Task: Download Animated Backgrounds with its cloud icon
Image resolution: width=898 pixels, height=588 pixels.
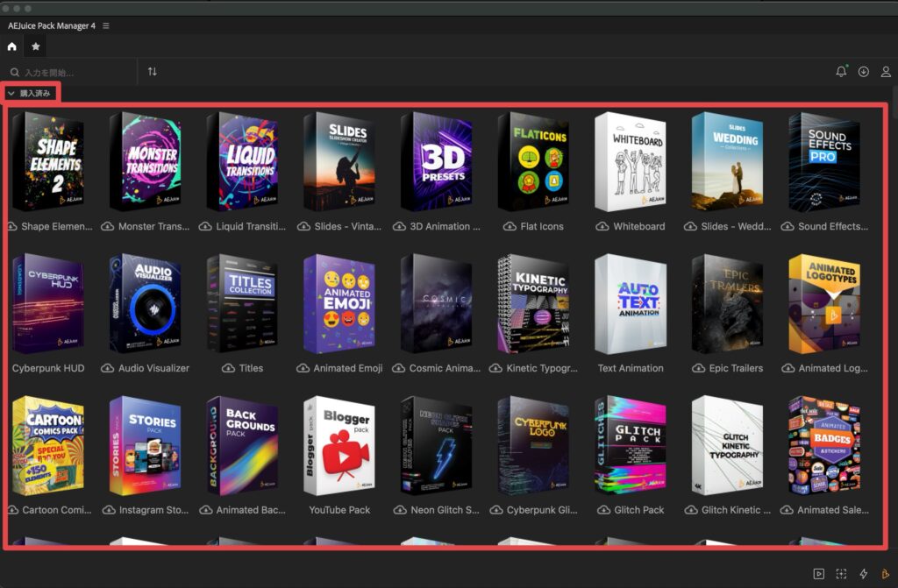Action: [x=205, y=510]
